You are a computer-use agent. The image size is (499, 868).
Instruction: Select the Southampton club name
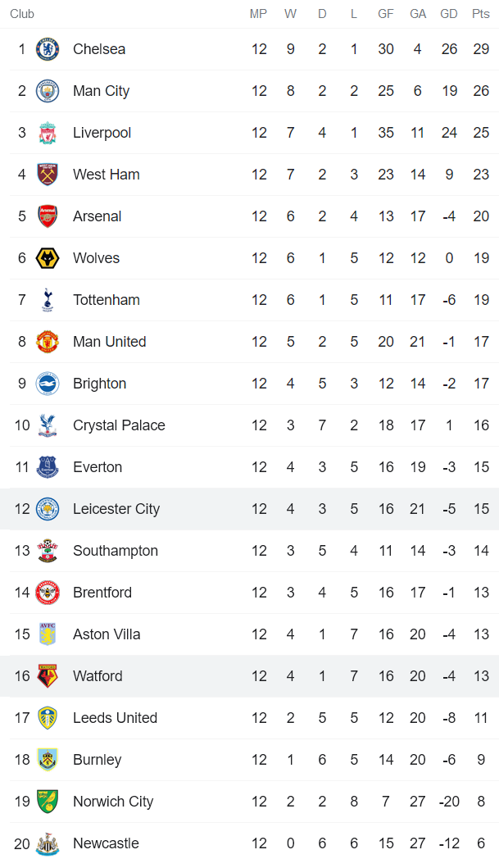[x=116, y=551]
